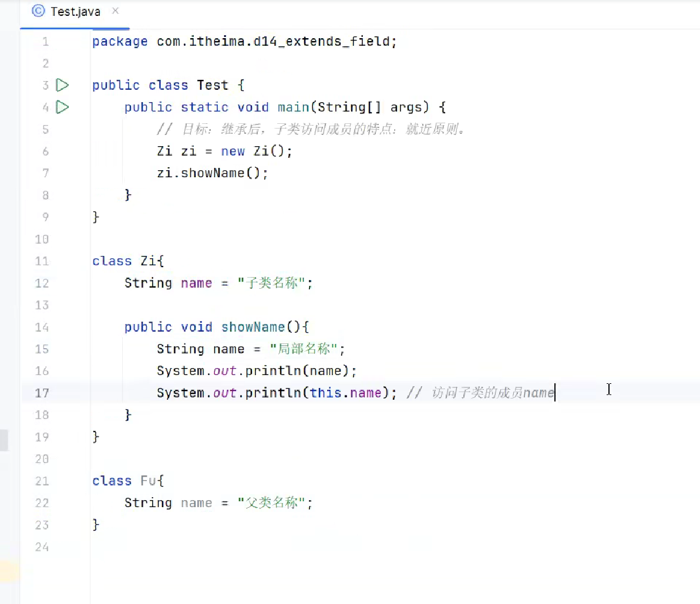Click println(name) on line 16

(x=297, y=371)
